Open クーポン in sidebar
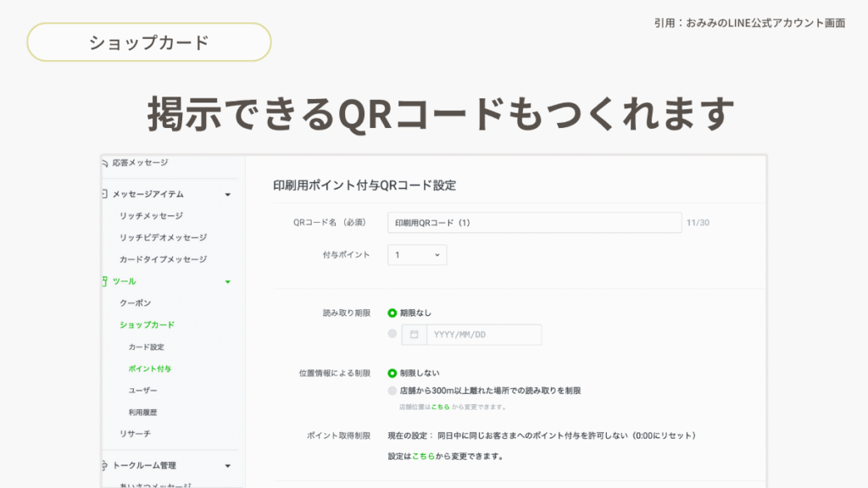 (135, 302)
